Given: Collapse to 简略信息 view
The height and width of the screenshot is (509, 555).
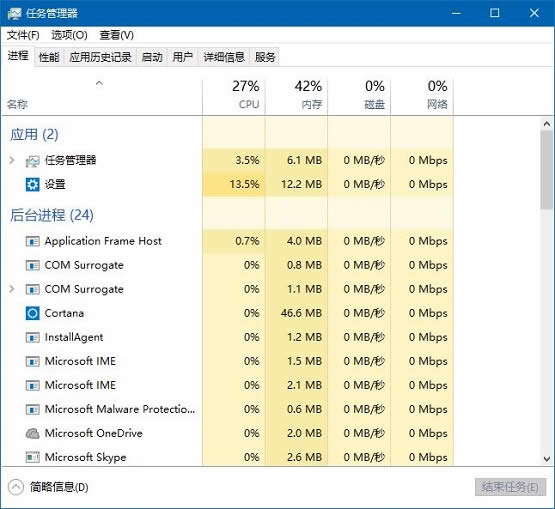Looking at the screenshot, I should tap(48, 487).
